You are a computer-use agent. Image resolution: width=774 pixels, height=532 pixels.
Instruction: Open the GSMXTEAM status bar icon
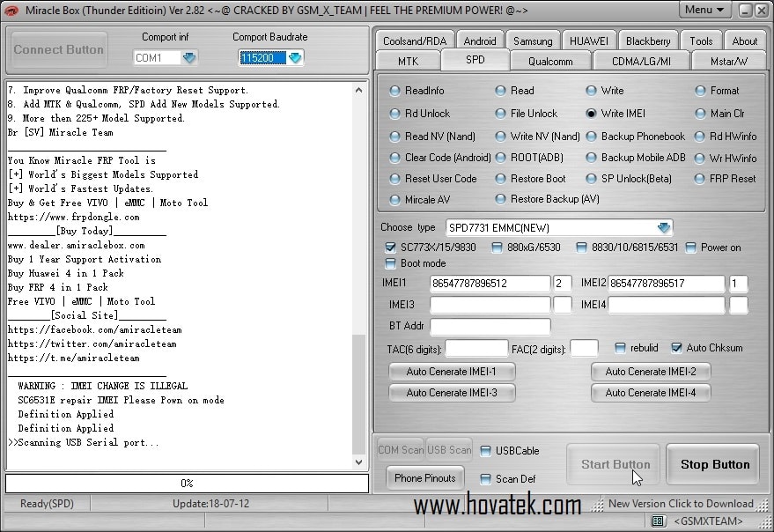657,521
